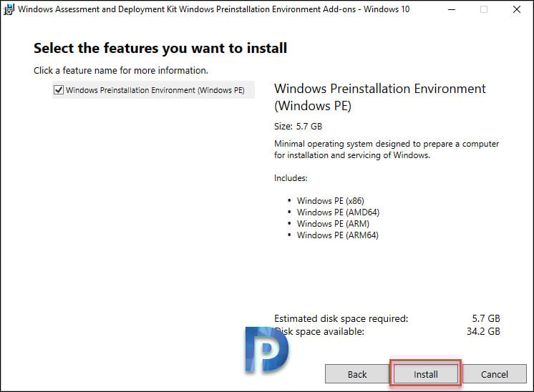Select the Windows Preinstallation Environment (Windows PE) feature name
This screenshot has height=392, width=534.
pos(155,90)
